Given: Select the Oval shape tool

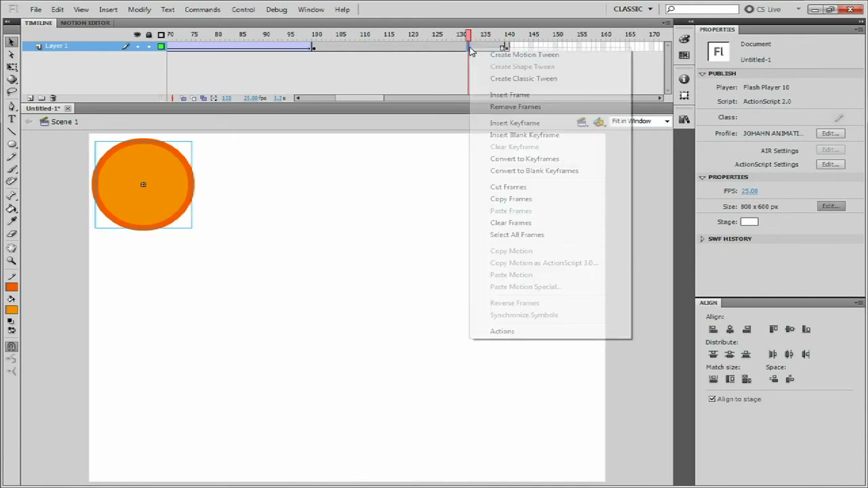Looking at the screenshot, I should (12, 144).
